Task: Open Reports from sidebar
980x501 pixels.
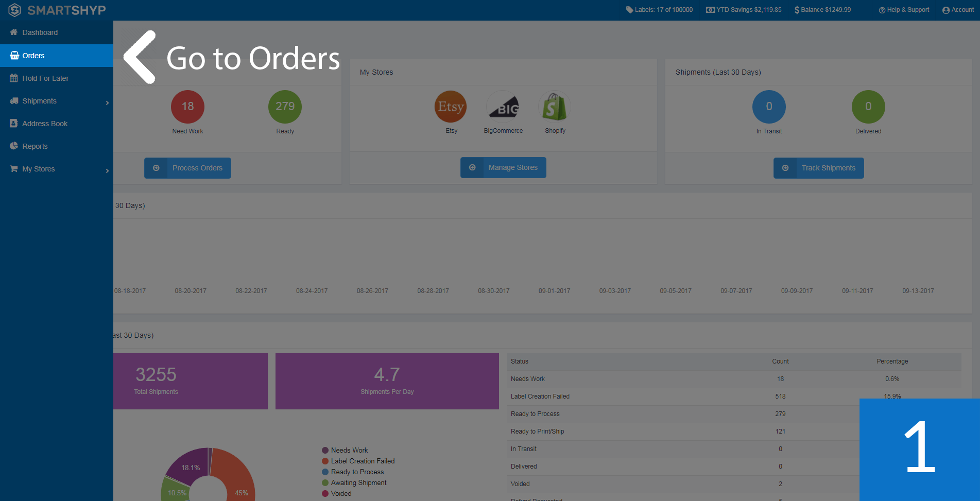Action: (x=57, y=146)
